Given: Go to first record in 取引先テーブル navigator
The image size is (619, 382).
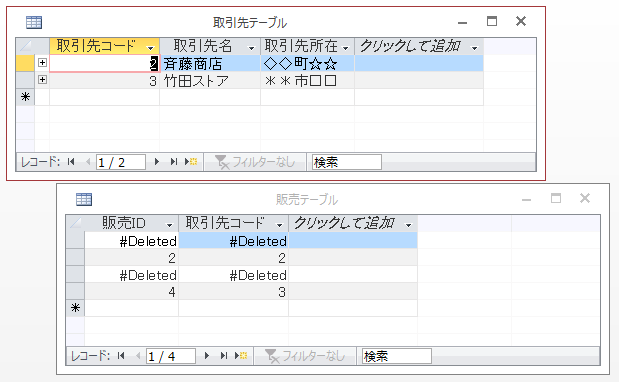Looking at the screenshot, I should tap(71, 162).
